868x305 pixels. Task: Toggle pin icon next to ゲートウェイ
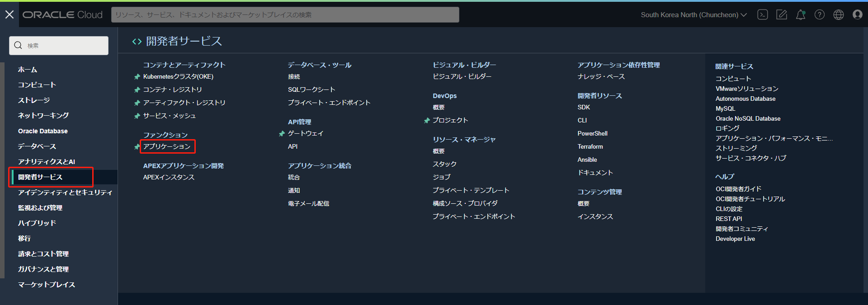(282, 134)
